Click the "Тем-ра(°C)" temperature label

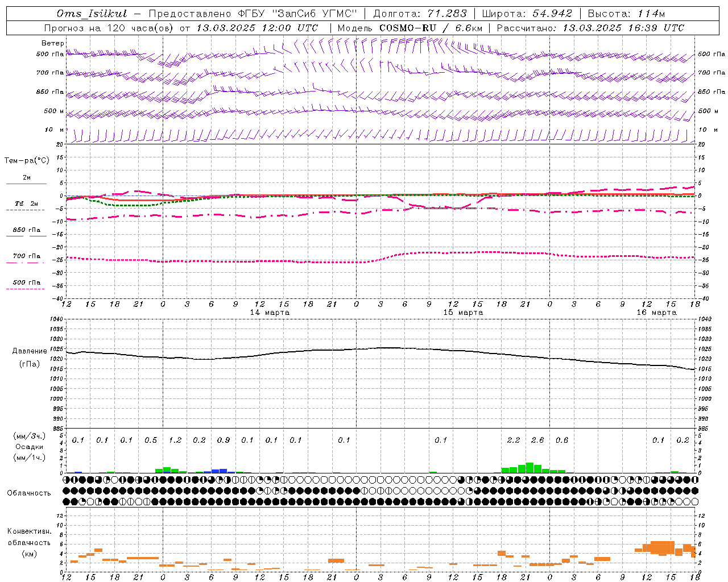27,161
